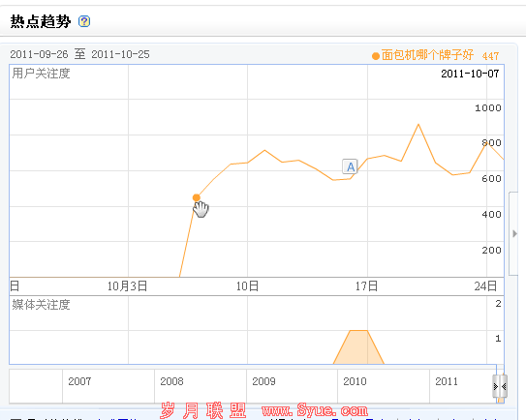
Task: Jump to year 2008 in timeline
Action: click(171, 381)
